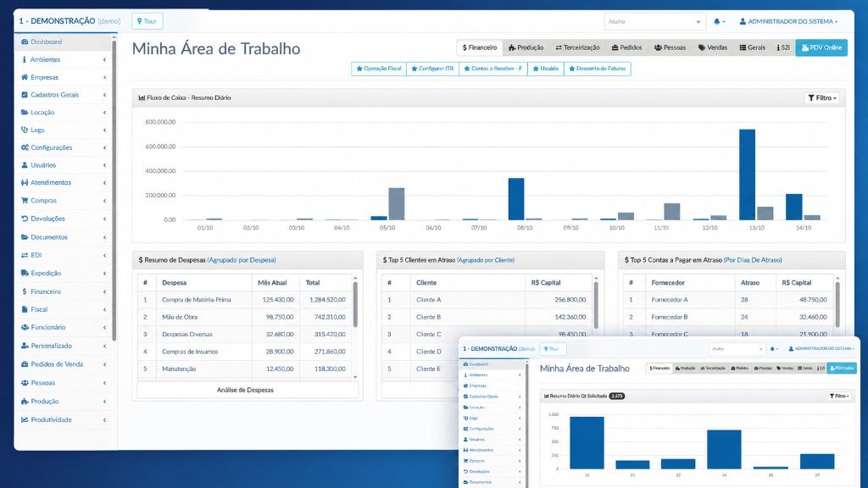868x488 pixels.
Task: Click the Por Dias De Atraso link
Action: click(x=753, y=260)
